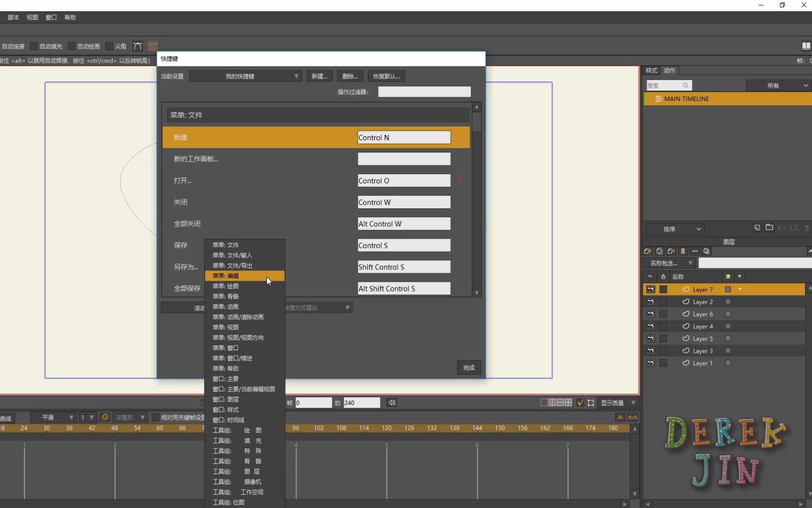Click the 完成 button

(x=468, y=368)
